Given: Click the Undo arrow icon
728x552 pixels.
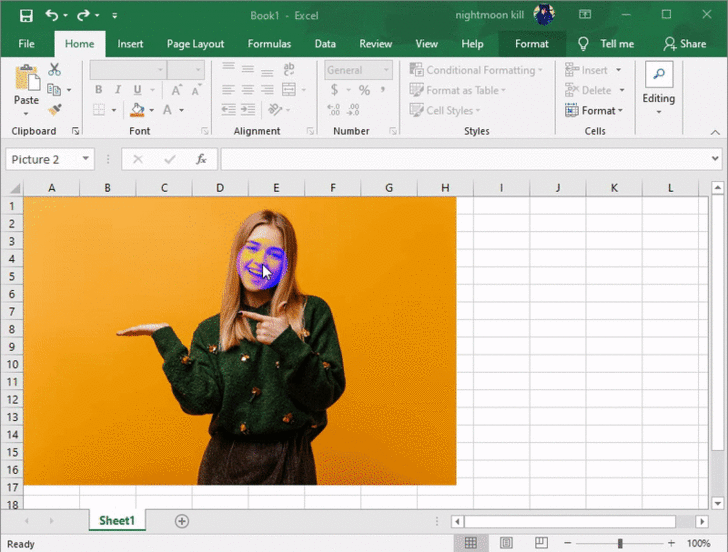Looking at the screenshot, I should coord(51,15).
